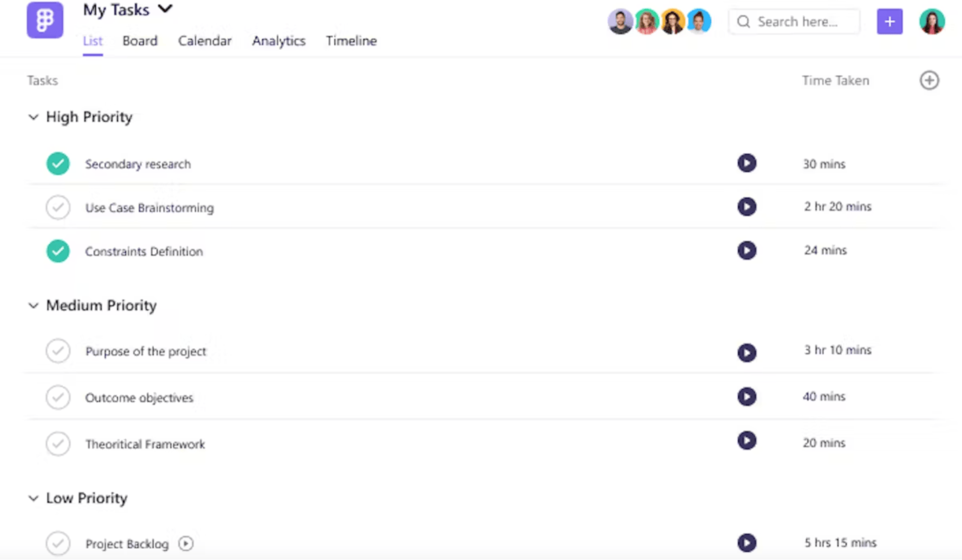
Task: Mark Use Case Brainstorming as complete
Action: [58, 208]
